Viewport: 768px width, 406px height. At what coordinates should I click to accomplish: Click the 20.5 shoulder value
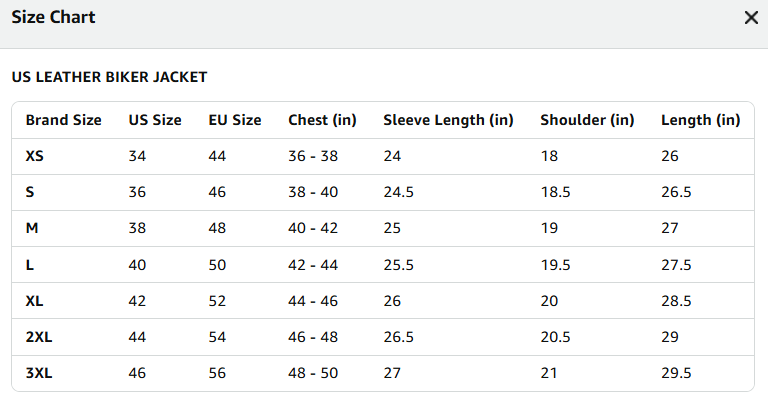tap(555, 337)
